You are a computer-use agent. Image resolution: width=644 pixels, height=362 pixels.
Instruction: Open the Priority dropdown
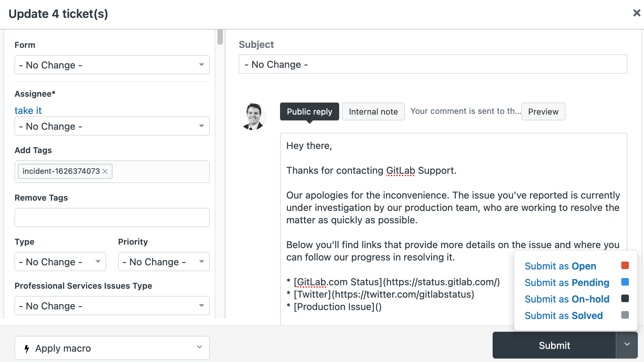164,262
